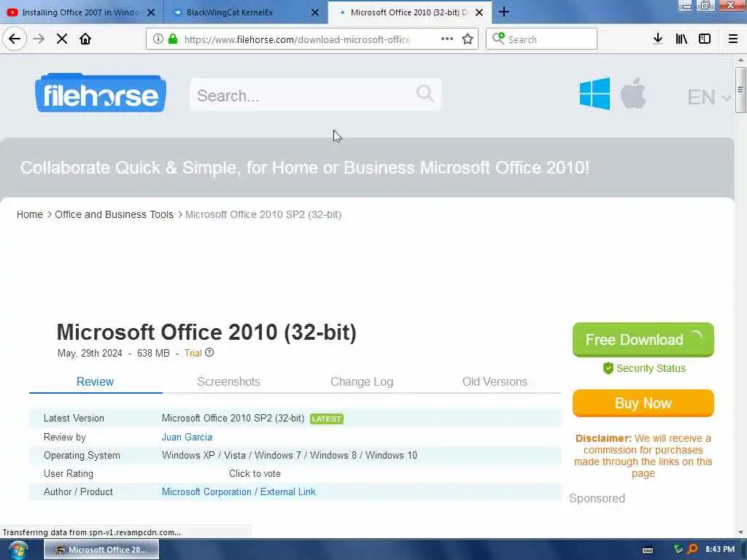Click the green padlock security icon
Viewport: 747px width, 560px height.
(173, 39)
